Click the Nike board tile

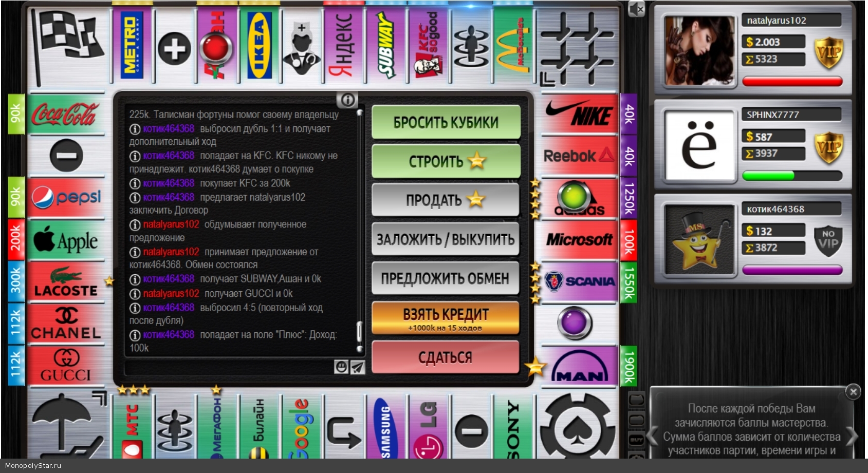tap(580, 114)
